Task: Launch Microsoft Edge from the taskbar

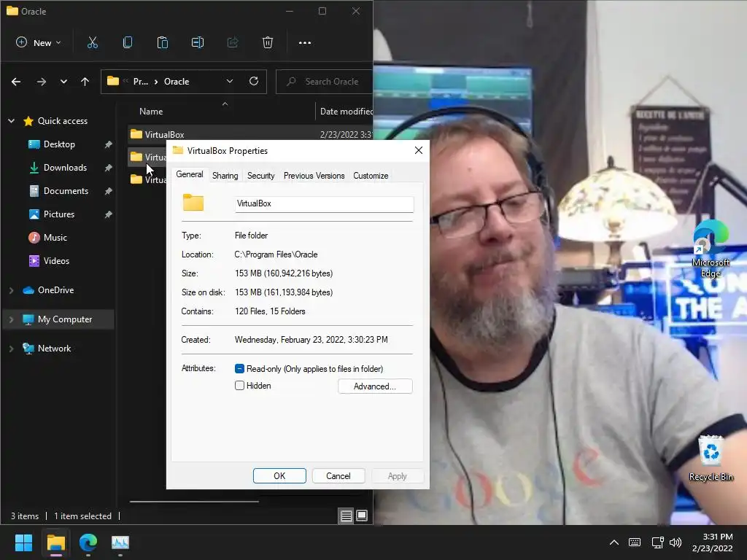Action: tap(88, 542)
